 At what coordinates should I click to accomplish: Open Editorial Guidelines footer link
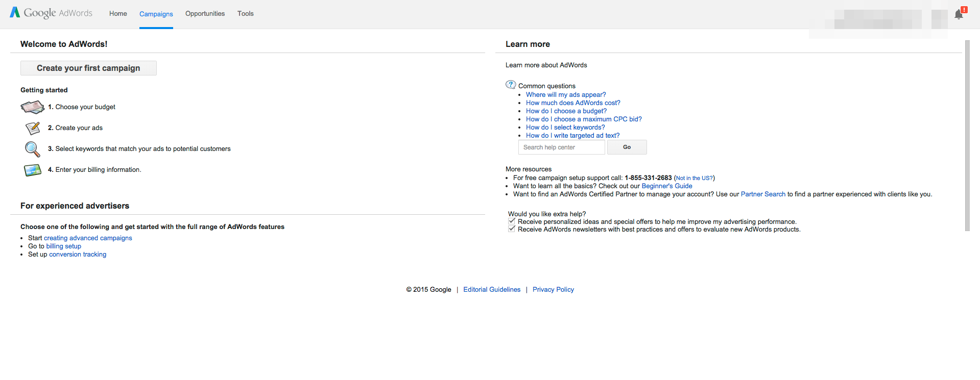492,290
